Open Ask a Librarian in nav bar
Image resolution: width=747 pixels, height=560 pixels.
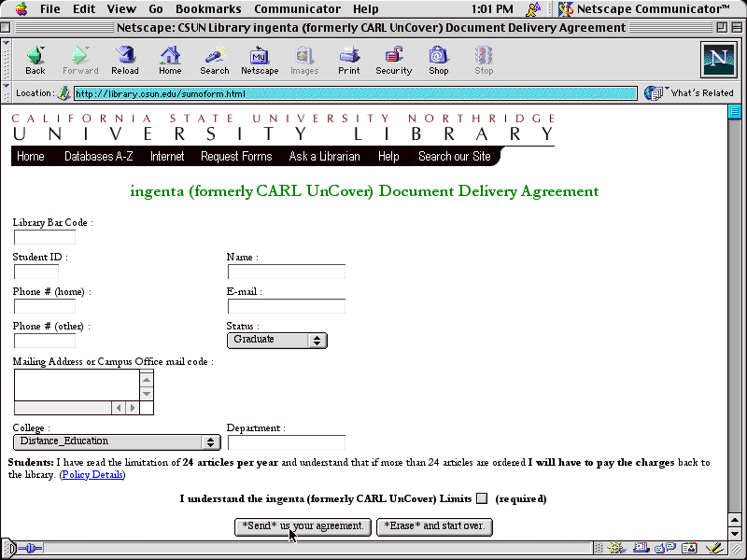click(x=324, y=156)
